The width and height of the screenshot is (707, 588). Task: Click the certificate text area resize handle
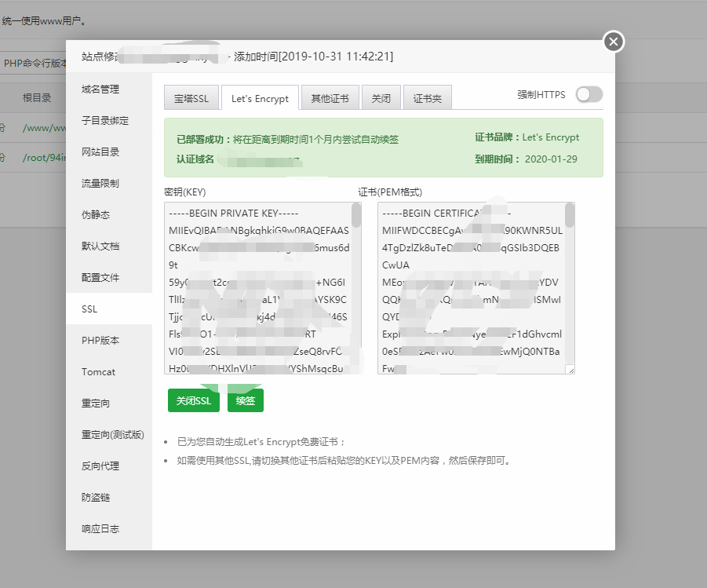[570, 370]
